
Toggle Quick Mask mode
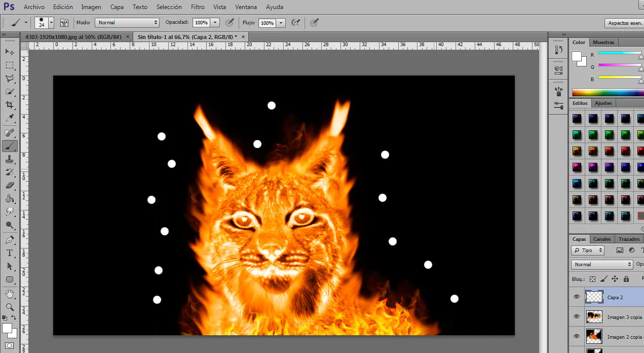point(10,346)
